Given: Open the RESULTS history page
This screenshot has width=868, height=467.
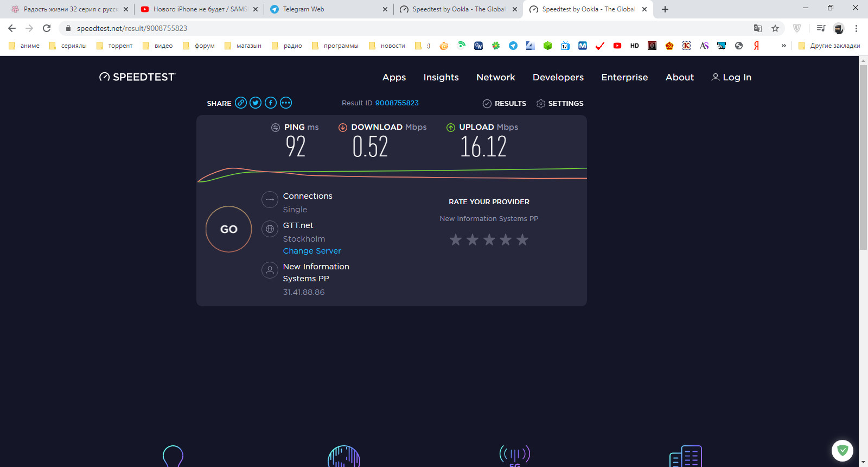Looking at the screenshot, I should click(505, 103).
